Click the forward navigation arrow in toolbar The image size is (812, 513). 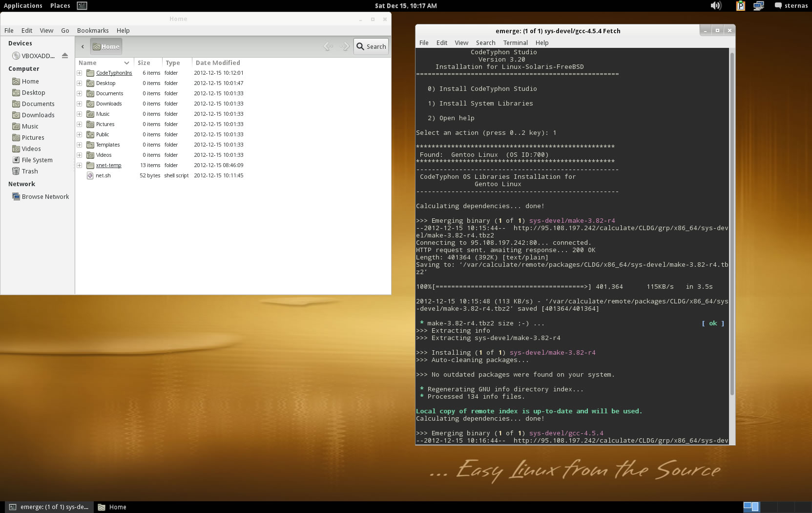point(345,46)
